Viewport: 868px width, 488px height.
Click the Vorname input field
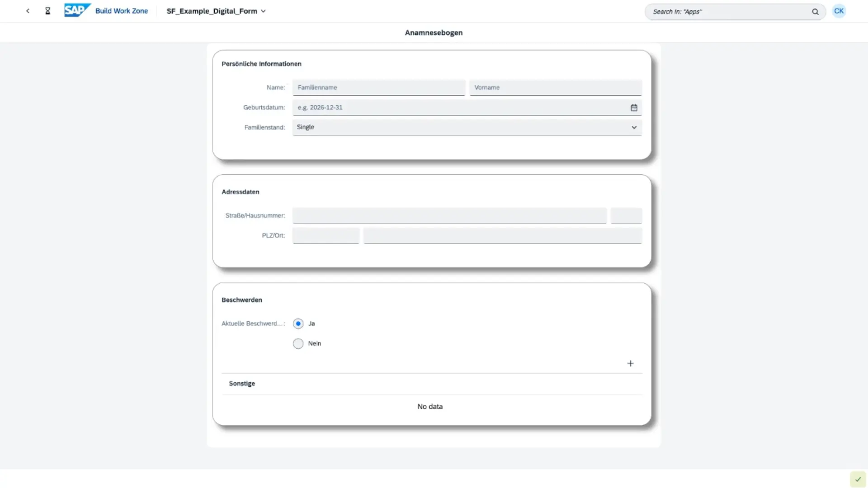point(555,88)
